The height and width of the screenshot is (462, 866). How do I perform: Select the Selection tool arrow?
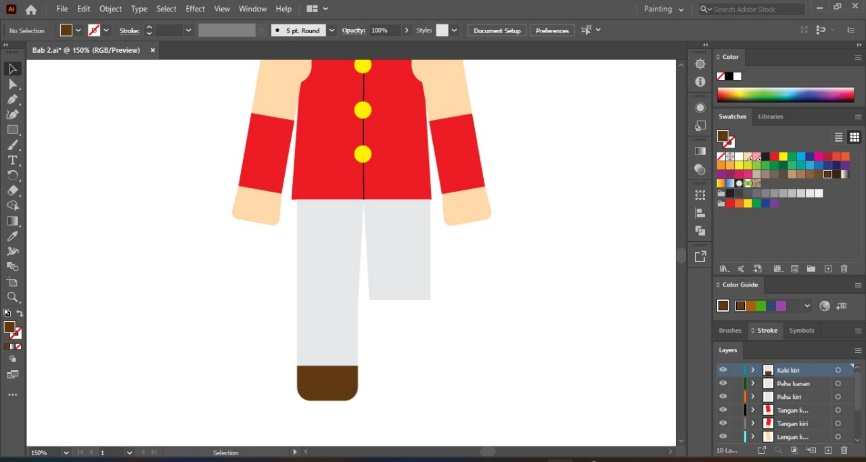click(x=12, y=69)
